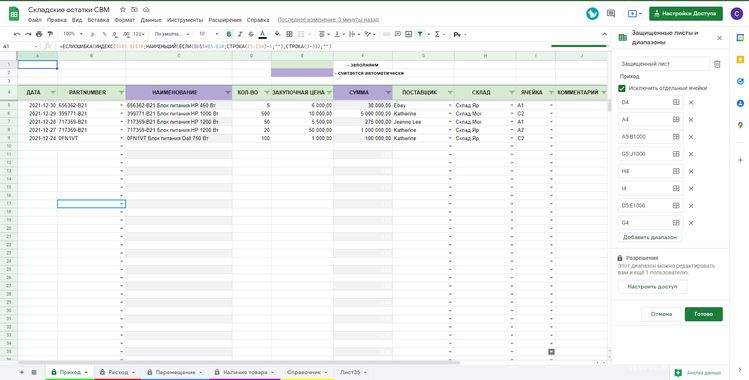Click the Undo icon in toolbar
This screenshot has width=749, height=380.
click(x=17, y=34)
